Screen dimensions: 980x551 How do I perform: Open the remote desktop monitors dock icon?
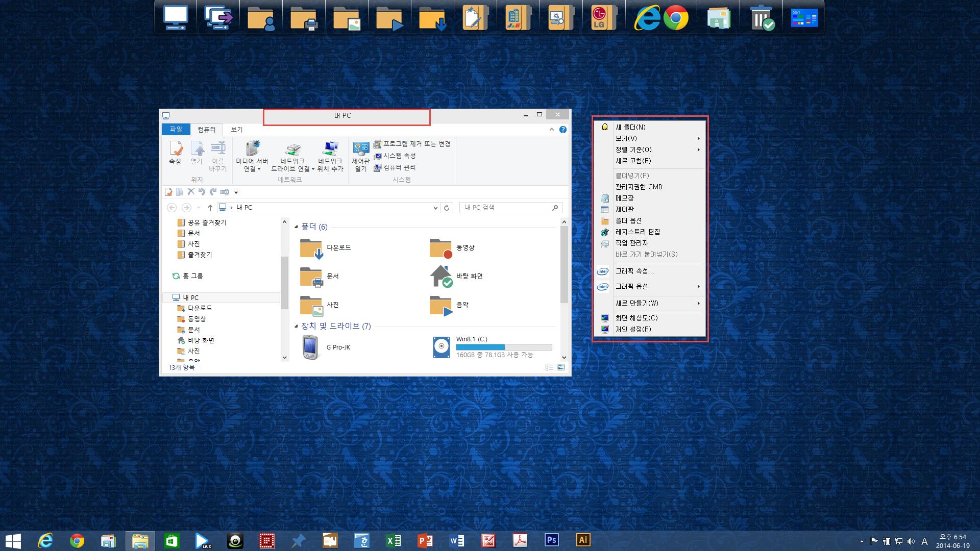click(218, 18)
